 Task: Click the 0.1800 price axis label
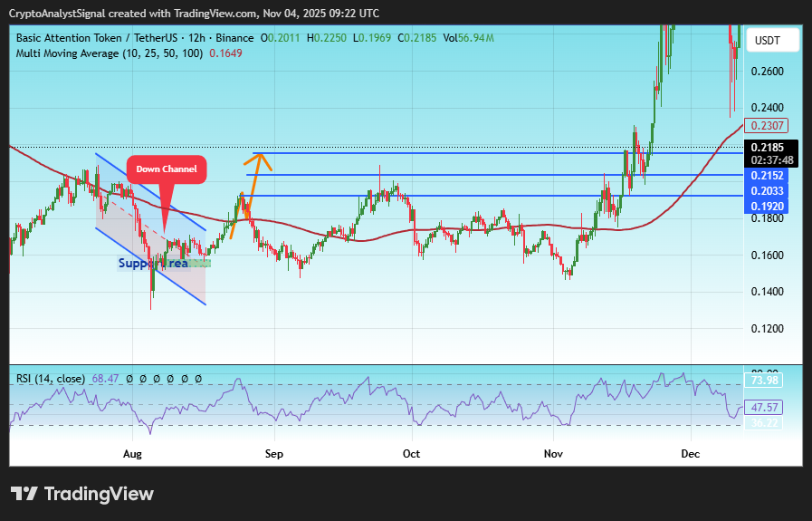click(x=768, y=218)
